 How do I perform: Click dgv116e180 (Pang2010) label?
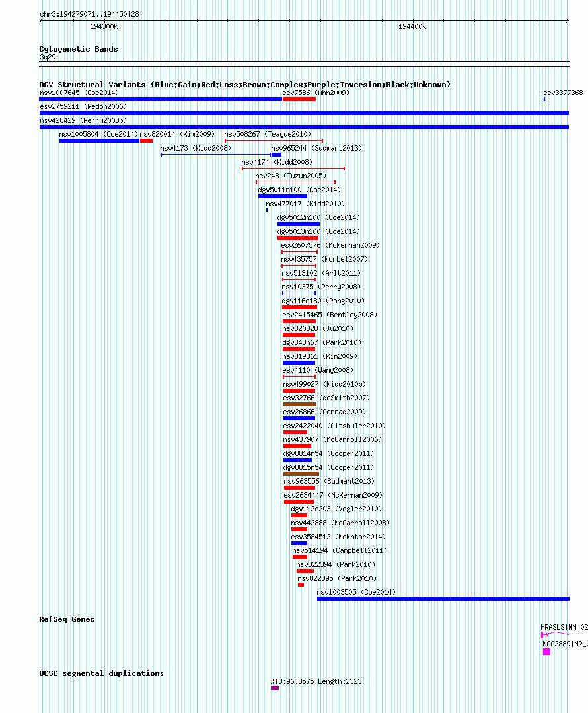click(x=323, y=301)
